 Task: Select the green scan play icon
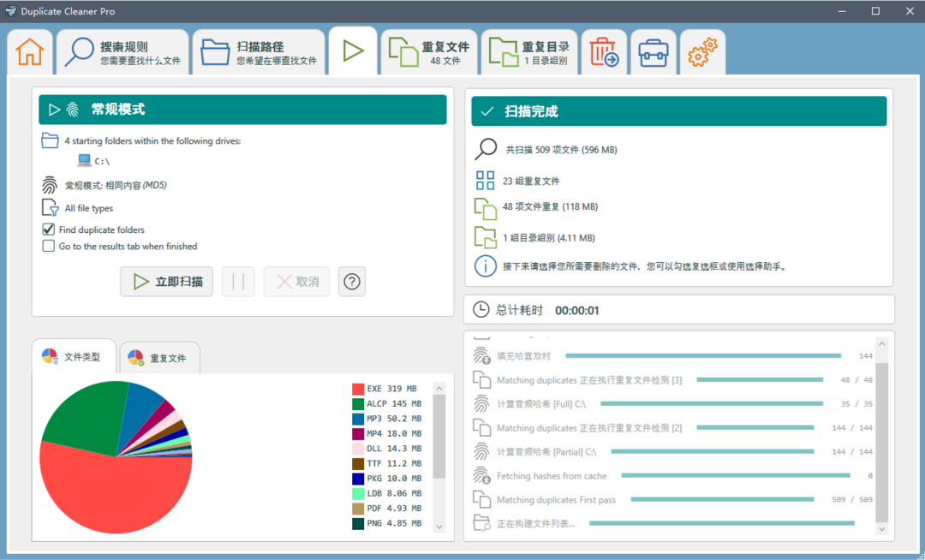(353, 51)
